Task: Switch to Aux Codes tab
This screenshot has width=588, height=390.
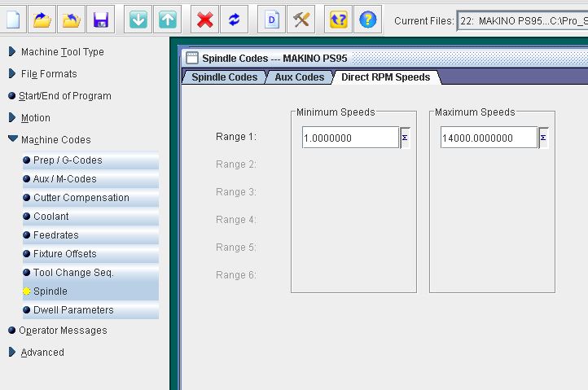Action: 299,77
